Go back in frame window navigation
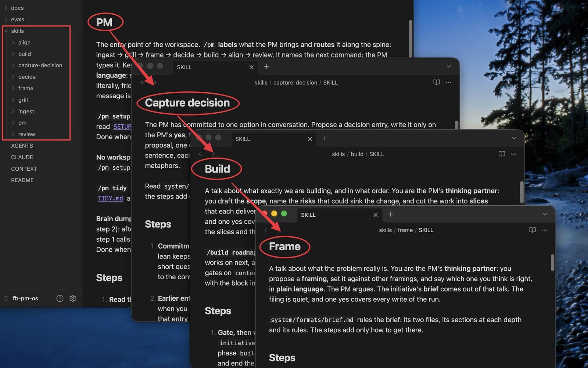588x368 pixels. (266, 230)
